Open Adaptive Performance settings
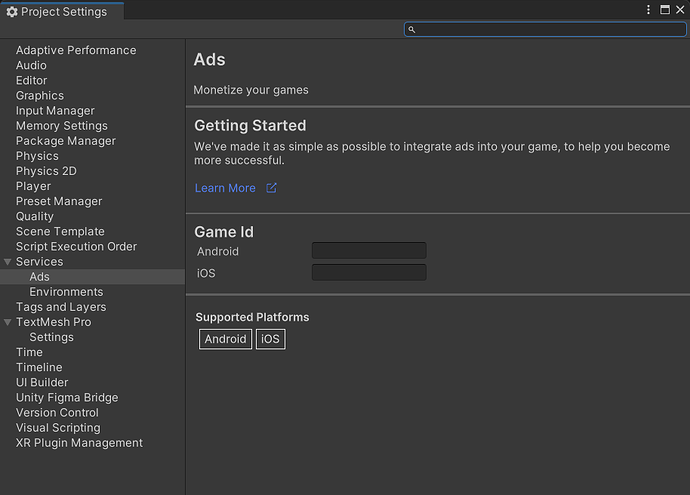 coord(76,50)
